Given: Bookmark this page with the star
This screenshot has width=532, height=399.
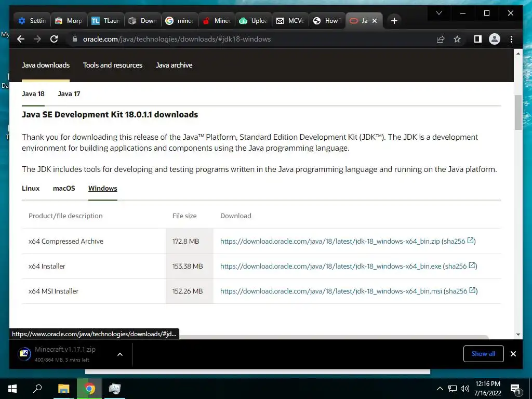Looking at the screenshot, I should click(x=457, y=39).
